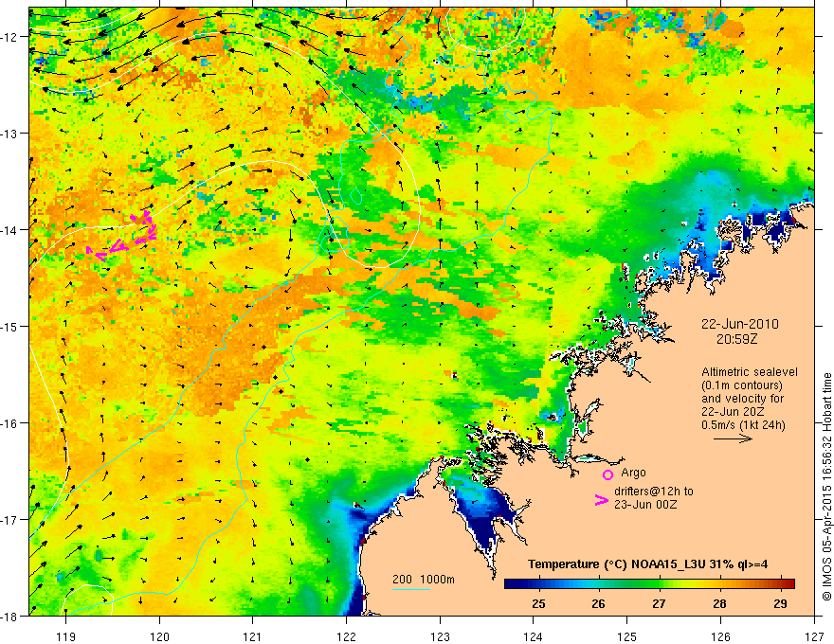Click the longitude axis label 126
The height and width of the screenshot is (644, 834).
(x=720, y=637)
